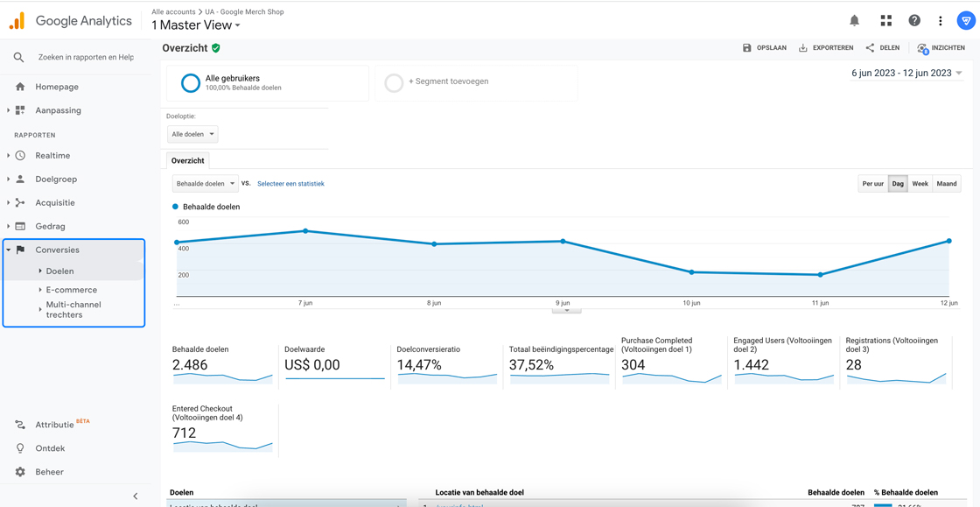This screenshot has width=980, height=507.
Task: Select the Overzicht tab
Action: click(188, 160)
